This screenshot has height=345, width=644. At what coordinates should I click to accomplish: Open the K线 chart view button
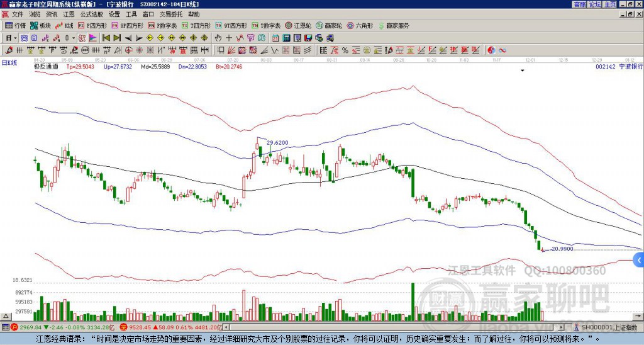tap(65, 25)
